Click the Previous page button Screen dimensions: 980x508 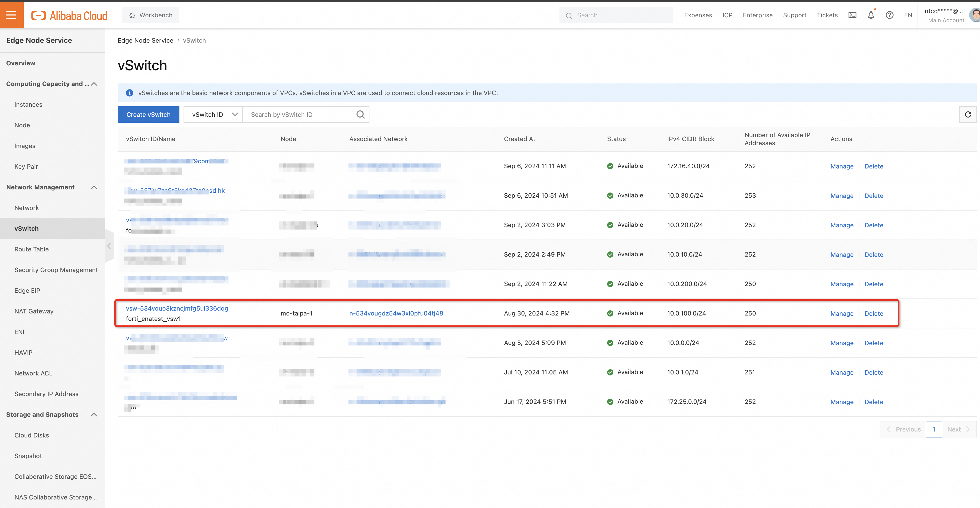pyautogui.click(x=903, y=429)
